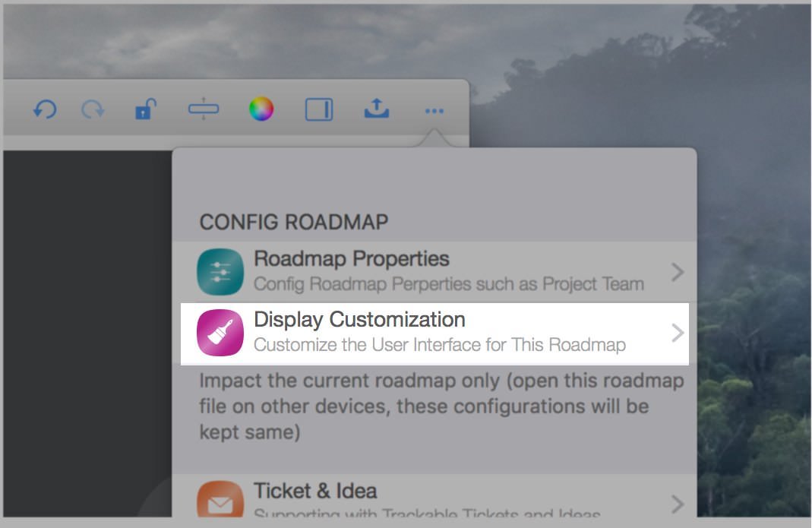Click the Redo arrow icon

click(x=93, y=110)
